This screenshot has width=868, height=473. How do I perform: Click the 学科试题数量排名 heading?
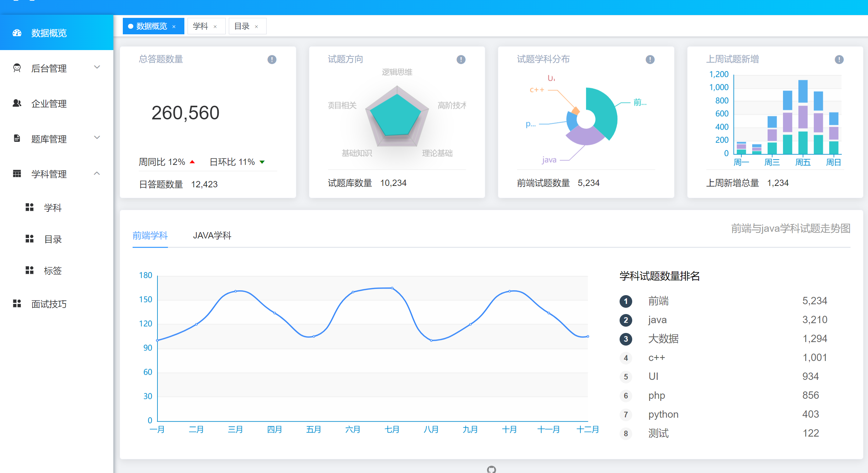[x=659, y=276]
